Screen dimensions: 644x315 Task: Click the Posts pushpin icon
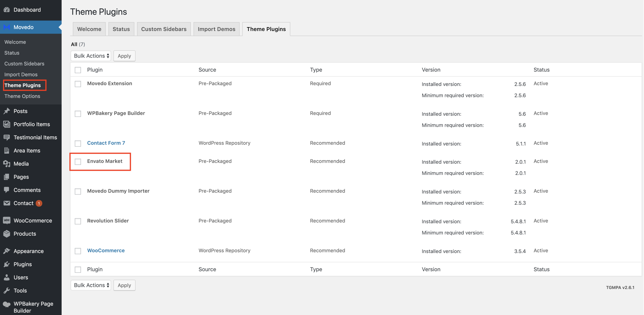point(7,111)
